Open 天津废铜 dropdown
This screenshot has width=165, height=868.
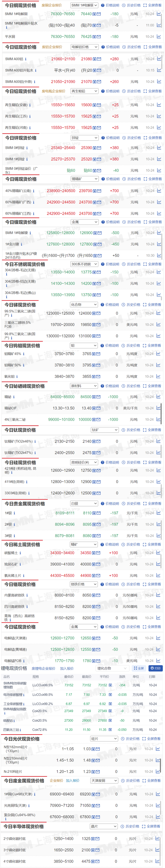click(x=104, y=780)
